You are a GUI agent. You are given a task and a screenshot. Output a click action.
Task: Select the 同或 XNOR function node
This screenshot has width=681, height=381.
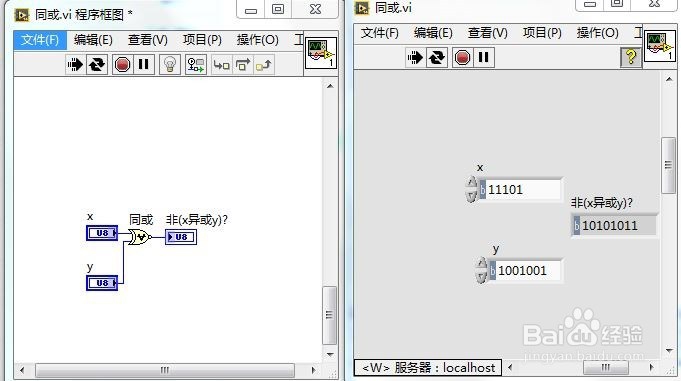tap(140, 237)
